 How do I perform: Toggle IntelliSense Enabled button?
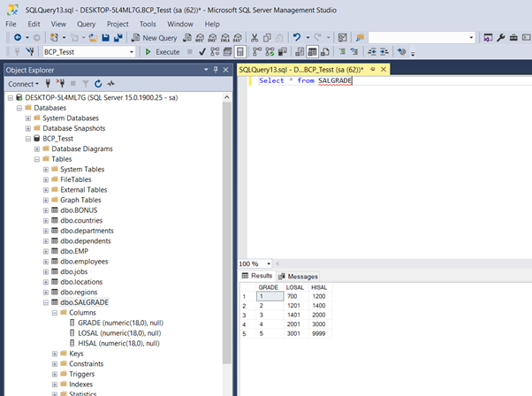tap(239, 51)
